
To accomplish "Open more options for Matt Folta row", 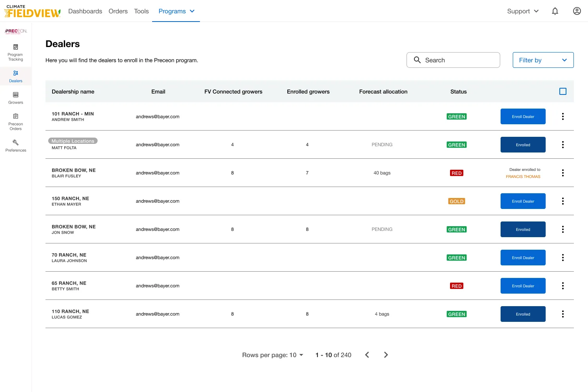I will point(563,145).
